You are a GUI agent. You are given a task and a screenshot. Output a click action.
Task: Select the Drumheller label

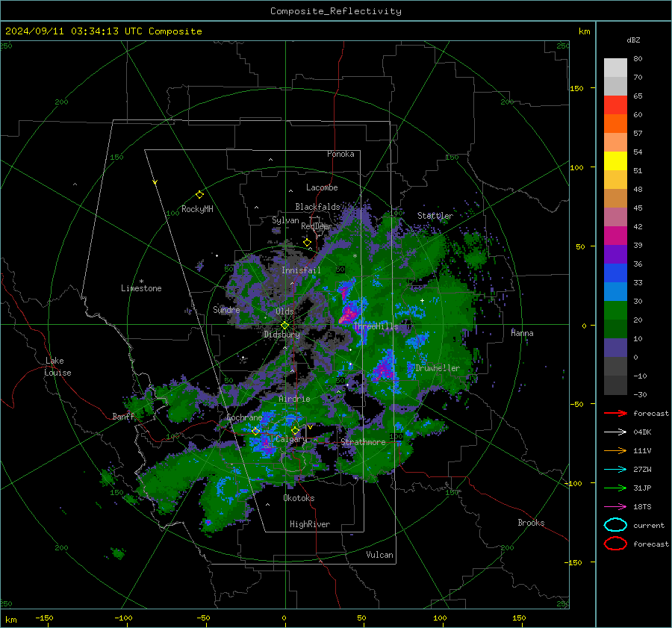[438, 368]
